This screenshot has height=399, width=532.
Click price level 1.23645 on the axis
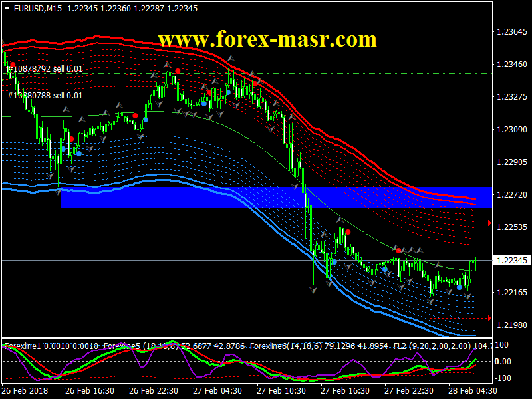click(512, 32)
